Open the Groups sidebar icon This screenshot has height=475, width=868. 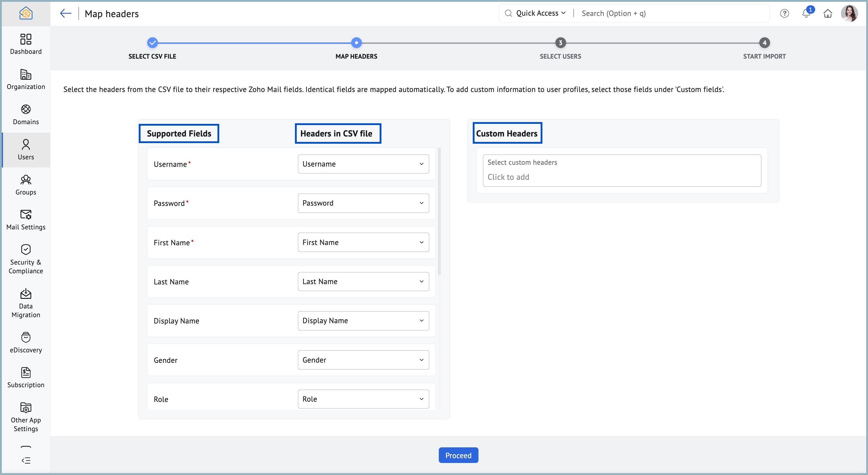pos(26,185)
